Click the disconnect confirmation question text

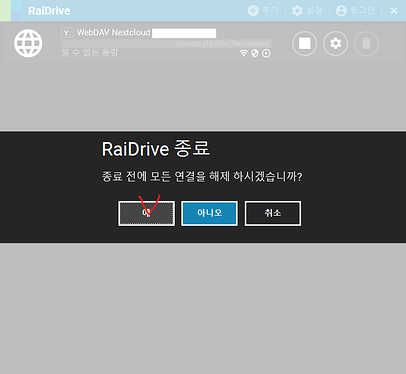pyautogui.click(x=202, y=176)
